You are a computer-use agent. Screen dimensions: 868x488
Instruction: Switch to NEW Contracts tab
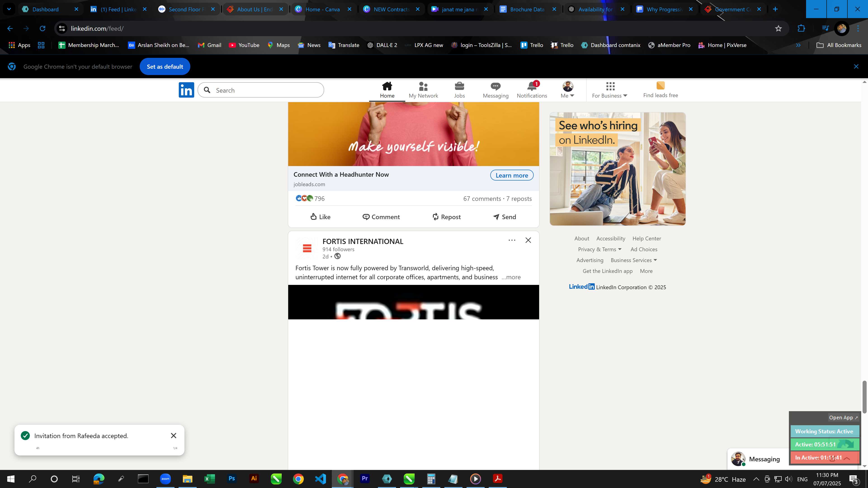click(x=391, y=9)
